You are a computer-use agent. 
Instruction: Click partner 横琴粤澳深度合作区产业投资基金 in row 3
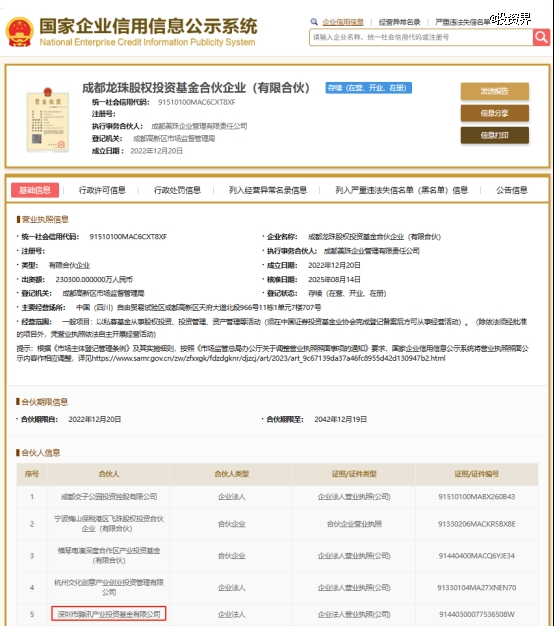click(x=109, y=556)
